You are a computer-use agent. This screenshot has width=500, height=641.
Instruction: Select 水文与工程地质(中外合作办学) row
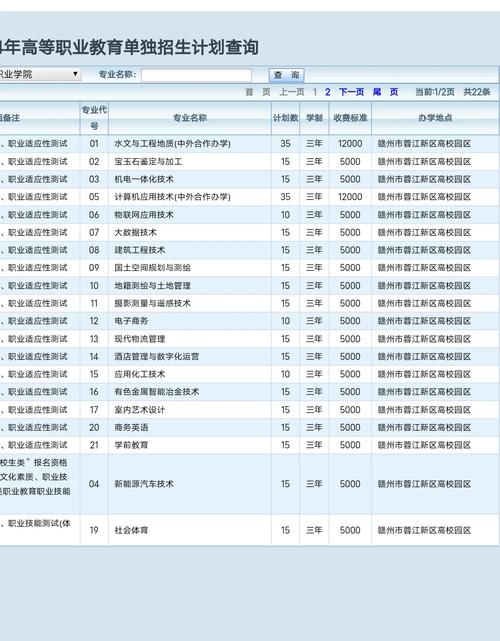(249, 144)
